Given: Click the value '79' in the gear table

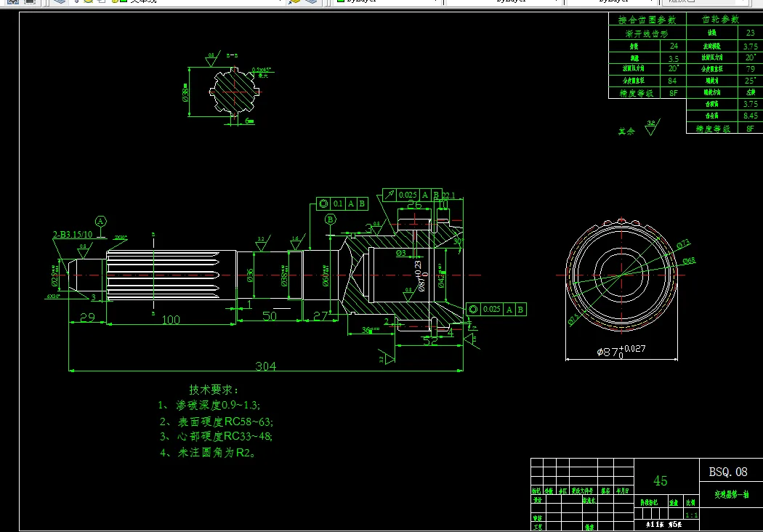Looking at the screenshot, I should coord(751,68).
